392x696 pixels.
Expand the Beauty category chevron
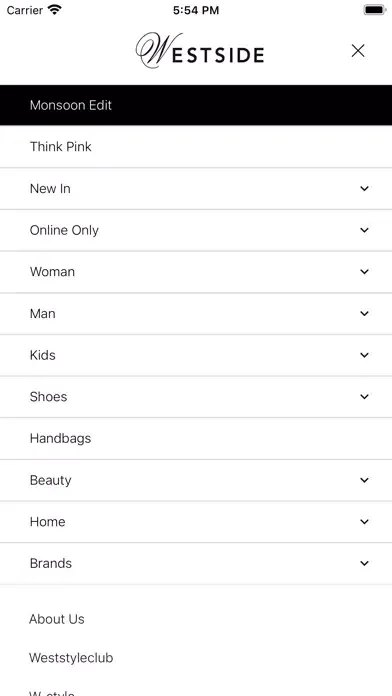[x=364, y=480]
